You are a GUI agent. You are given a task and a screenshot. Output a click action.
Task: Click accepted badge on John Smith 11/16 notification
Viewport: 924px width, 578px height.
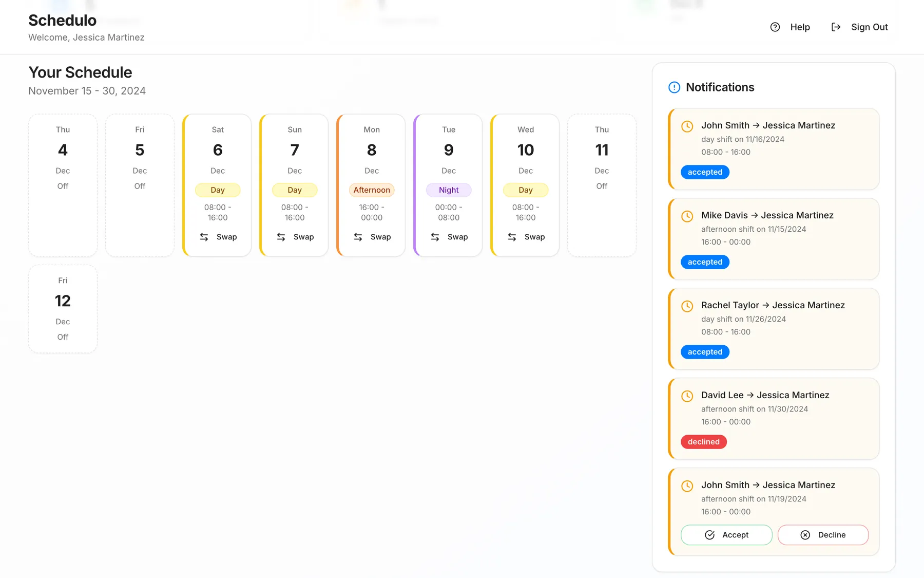click(x=705, y=172)
